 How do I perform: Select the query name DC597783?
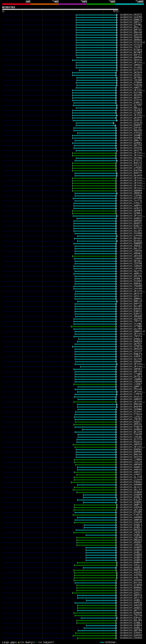pos(8,8)
